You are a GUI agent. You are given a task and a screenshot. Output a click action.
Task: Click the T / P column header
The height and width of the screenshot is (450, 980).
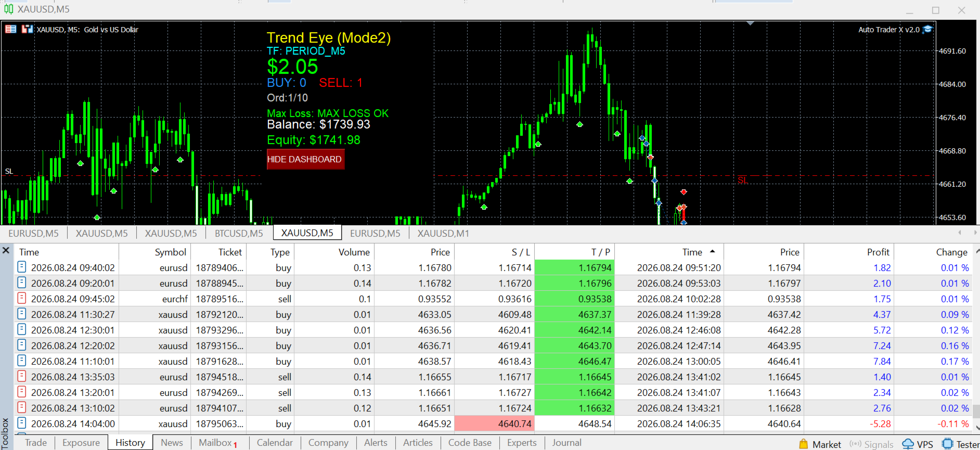(575, 252)
